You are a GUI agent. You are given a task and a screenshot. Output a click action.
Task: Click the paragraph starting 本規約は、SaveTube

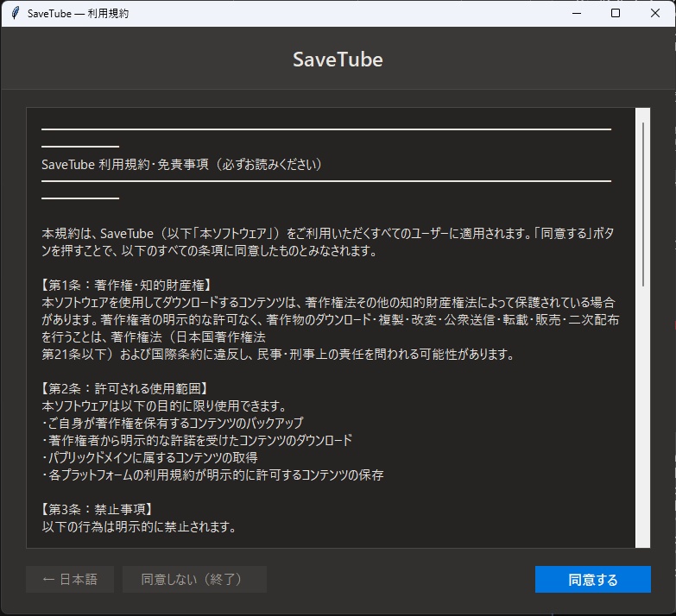coord(328,242)
